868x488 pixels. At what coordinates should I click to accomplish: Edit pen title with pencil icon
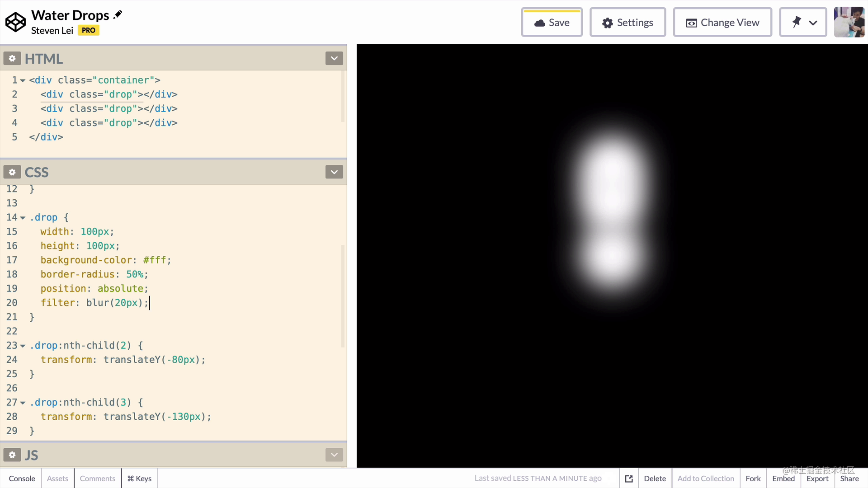click(118, 15)
